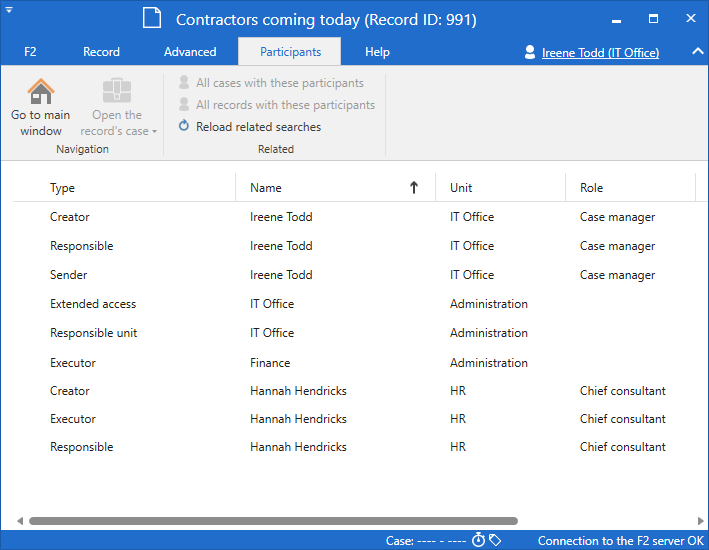The image size is (709, 550).
Task: Select the Participants tab
Action: tap(290, 52)
